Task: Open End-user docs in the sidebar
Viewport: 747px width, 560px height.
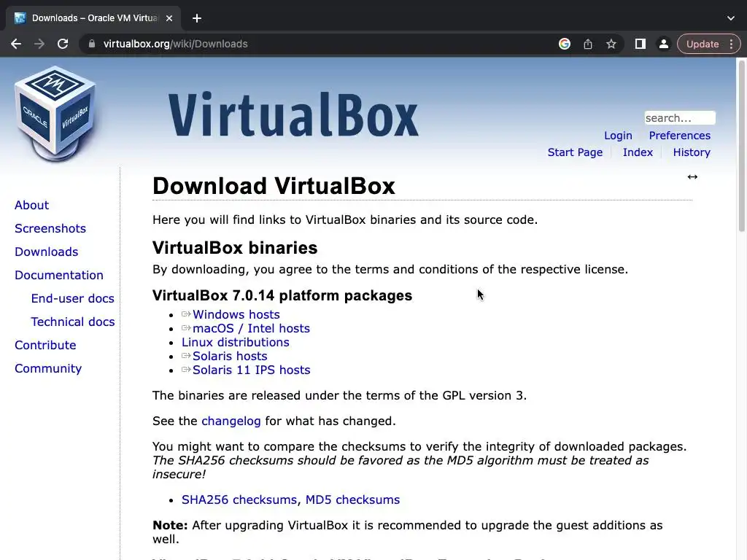Action: click(x=72, y=298)
